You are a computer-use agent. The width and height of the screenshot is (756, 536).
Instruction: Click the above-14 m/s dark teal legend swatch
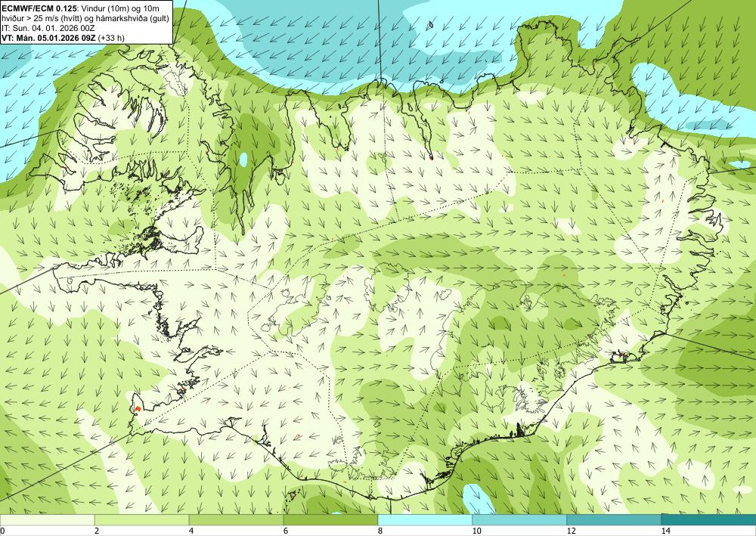(709, 519)
